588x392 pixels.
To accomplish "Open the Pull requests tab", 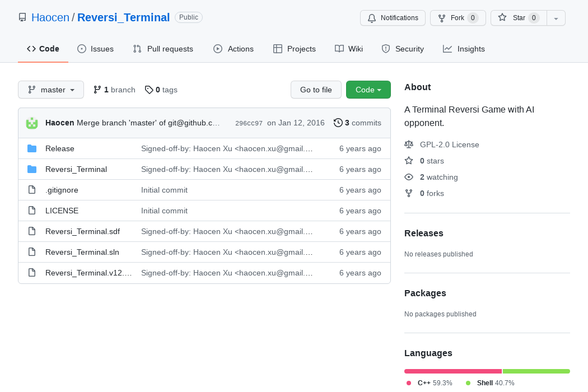I will [x=163, y=49].
